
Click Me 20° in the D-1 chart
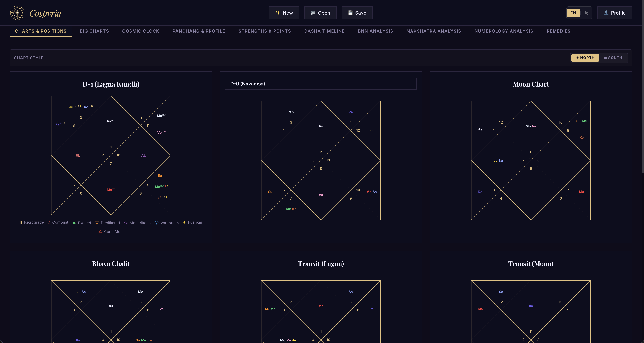point(162,187)
